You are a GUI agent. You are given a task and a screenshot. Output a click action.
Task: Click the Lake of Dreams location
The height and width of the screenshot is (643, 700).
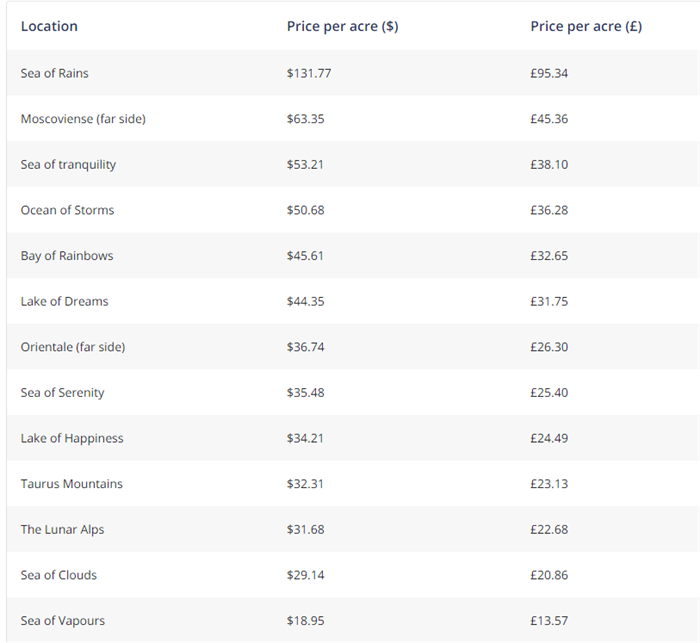(64, 301)
